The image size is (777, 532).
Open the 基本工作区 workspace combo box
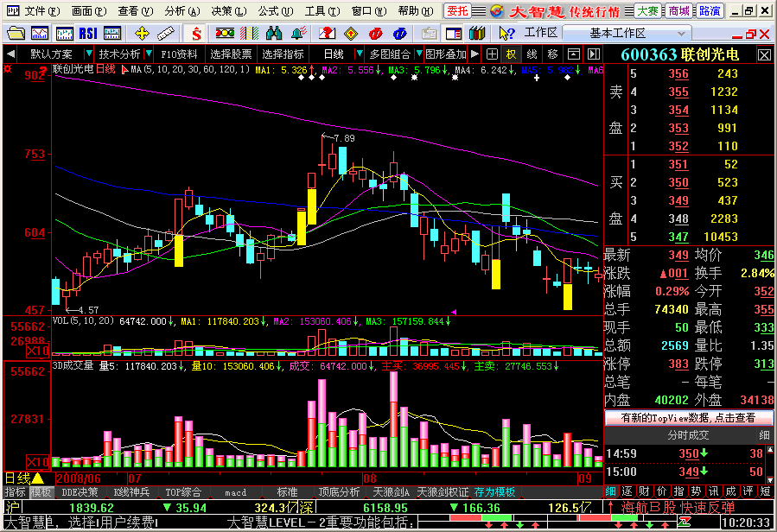tap(627, 33)
